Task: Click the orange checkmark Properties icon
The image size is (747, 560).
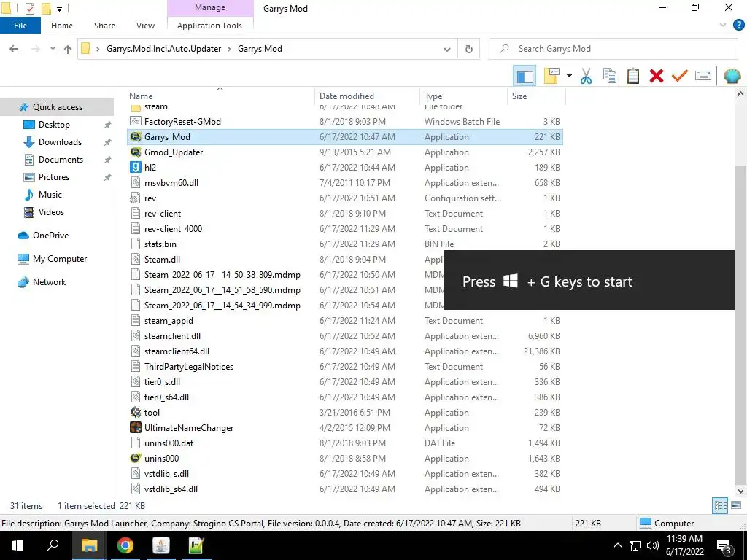Action: tap(679, 76)
